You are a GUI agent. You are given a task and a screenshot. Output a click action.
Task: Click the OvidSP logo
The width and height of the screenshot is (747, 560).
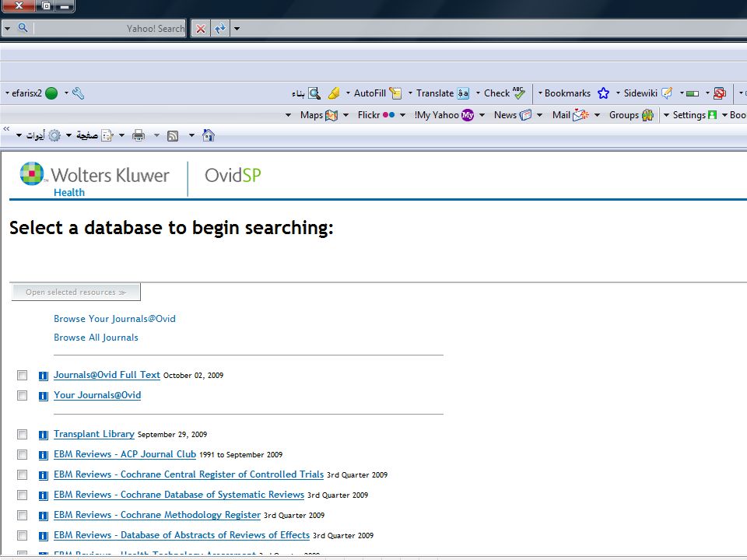click(x=233, y=175)
